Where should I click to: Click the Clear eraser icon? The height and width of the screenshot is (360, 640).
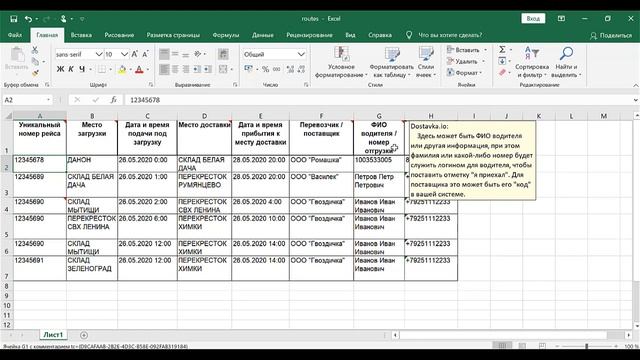pos(502,72)
